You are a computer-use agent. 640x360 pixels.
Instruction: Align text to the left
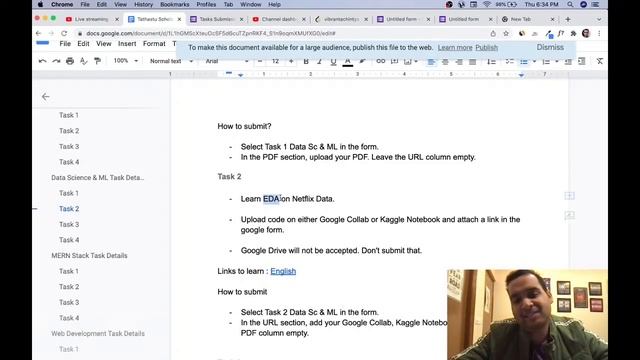pyautogui.click(x=431, y=62)
